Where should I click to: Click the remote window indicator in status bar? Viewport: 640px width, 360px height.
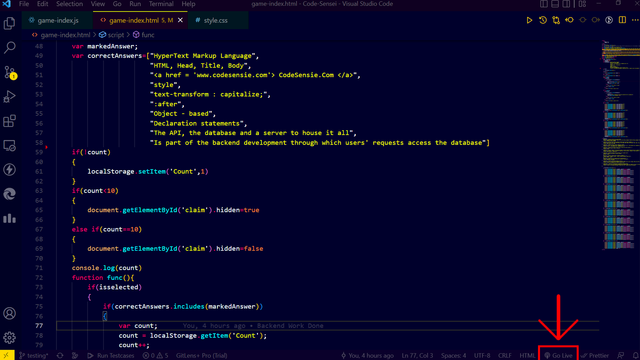coord(7,356)
